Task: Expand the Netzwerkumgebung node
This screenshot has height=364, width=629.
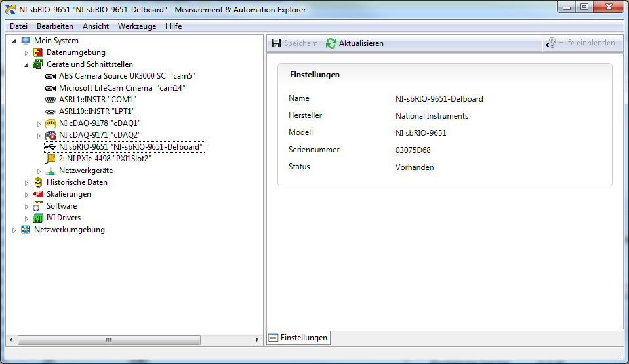Action: [x=14, y=230]
